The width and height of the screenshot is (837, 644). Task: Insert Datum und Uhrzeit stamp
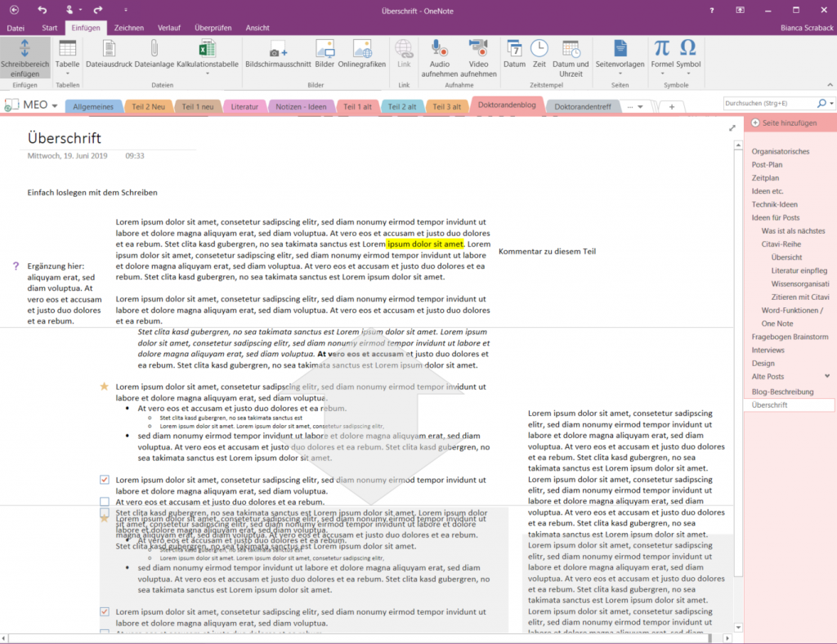[573, 53]
